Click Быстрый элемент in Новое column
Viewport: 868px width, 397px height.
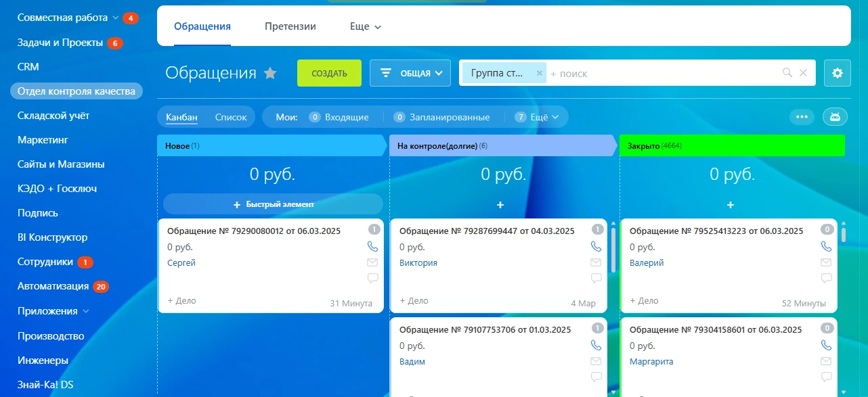[274, 204]
